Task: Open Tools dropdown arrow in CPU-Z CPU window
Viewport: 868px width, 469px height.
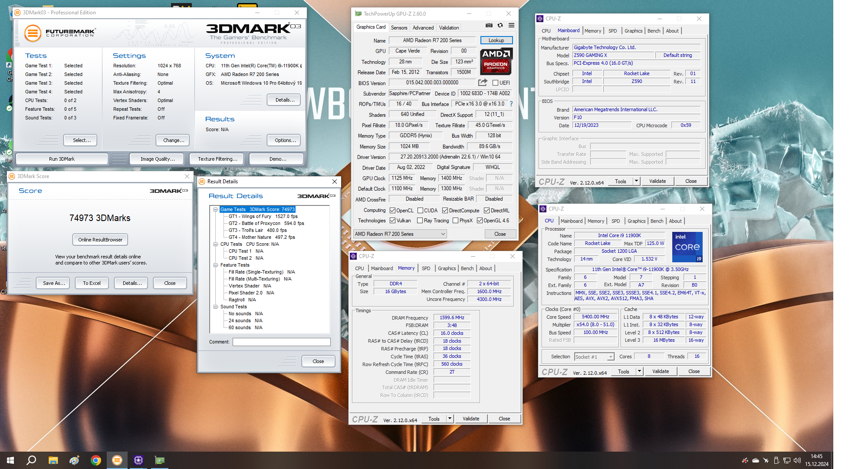Action: tap(639, 371)
